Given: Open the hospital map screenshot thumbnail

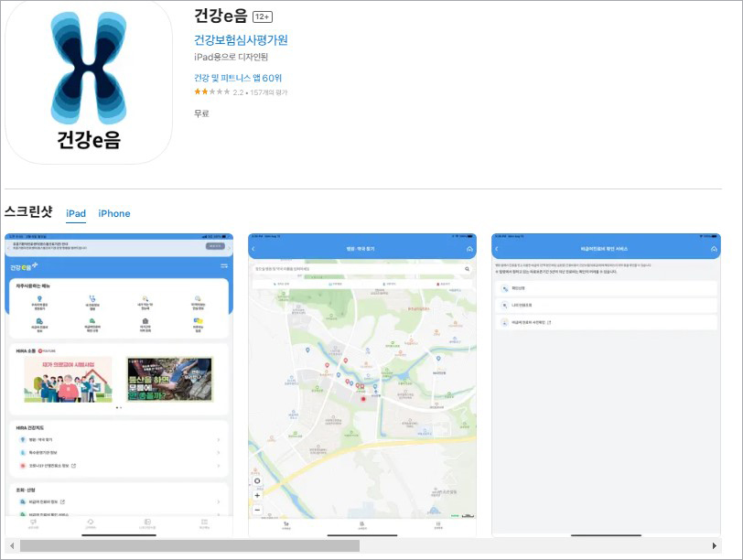Looking at the screenshot, I should (x=362, y=384).
